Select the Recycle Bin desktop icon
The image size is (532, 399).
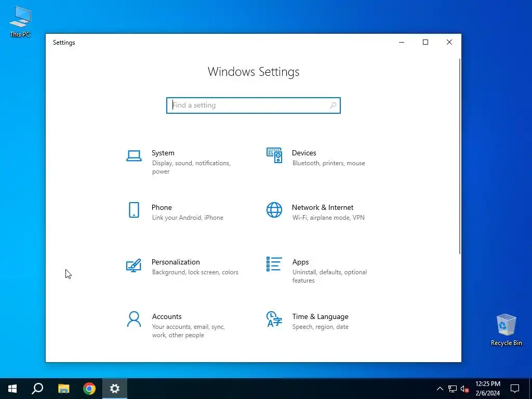click(x=506, y=330)
